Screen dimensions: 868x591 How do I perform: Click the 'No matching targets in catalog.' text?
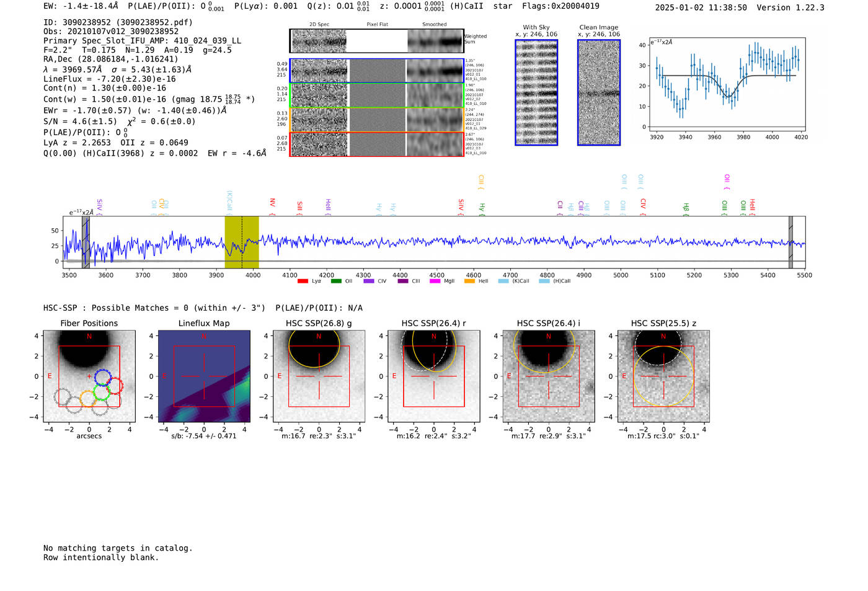pos(118,548)
